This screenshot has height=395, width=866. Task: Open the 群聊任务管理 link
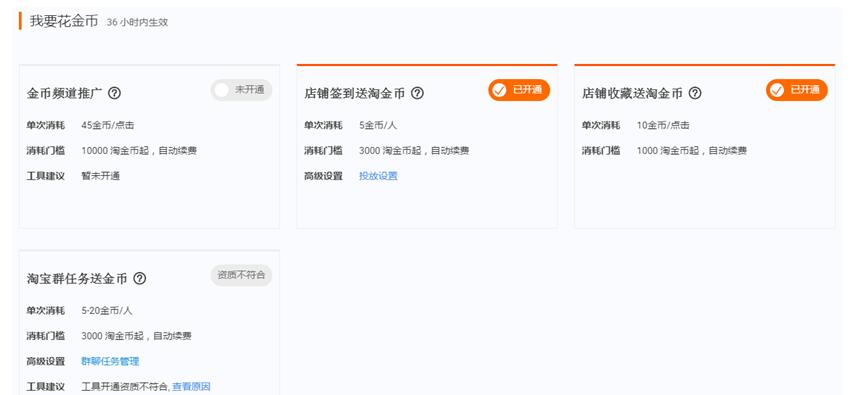pyautogui.click(x=110, y=361)
